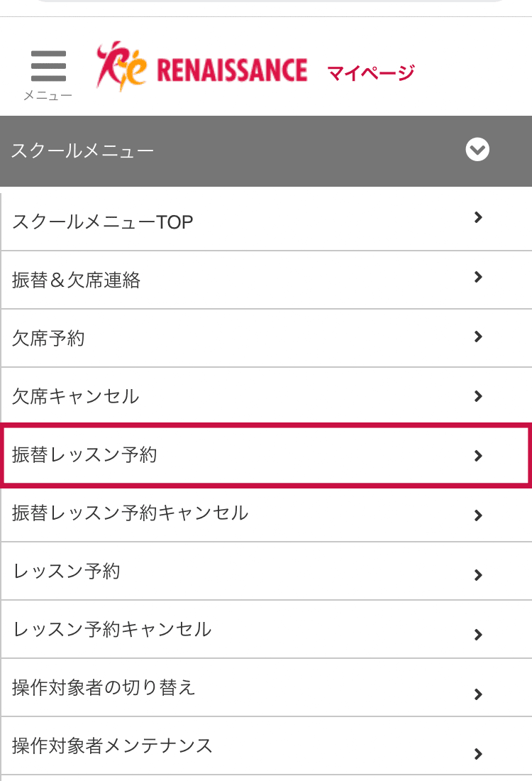The image size is (532, 781).
Task: Click the arrow beside 振替レッスン予約
Action: [478, 456]
